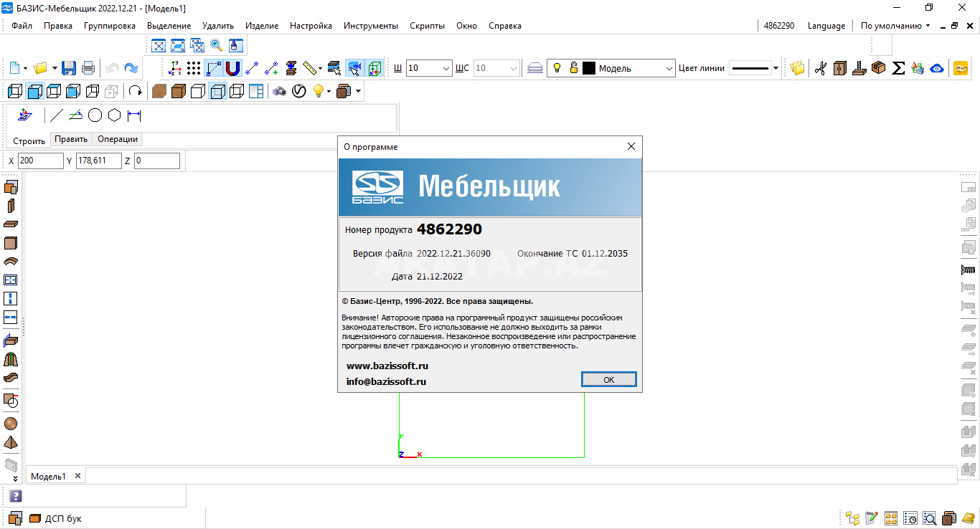This screenshot has width=980, height=529.
Task: Click the magnet snap toggle icon
Action: point(232,69)
